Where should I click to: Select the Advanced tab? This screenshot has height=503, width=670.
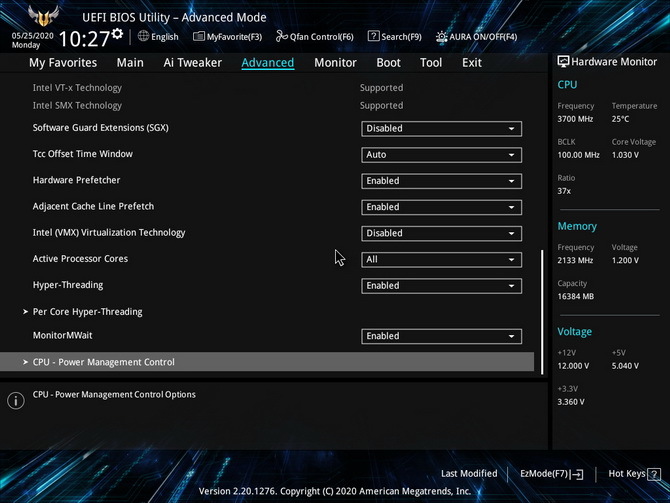tap(267, 63)
